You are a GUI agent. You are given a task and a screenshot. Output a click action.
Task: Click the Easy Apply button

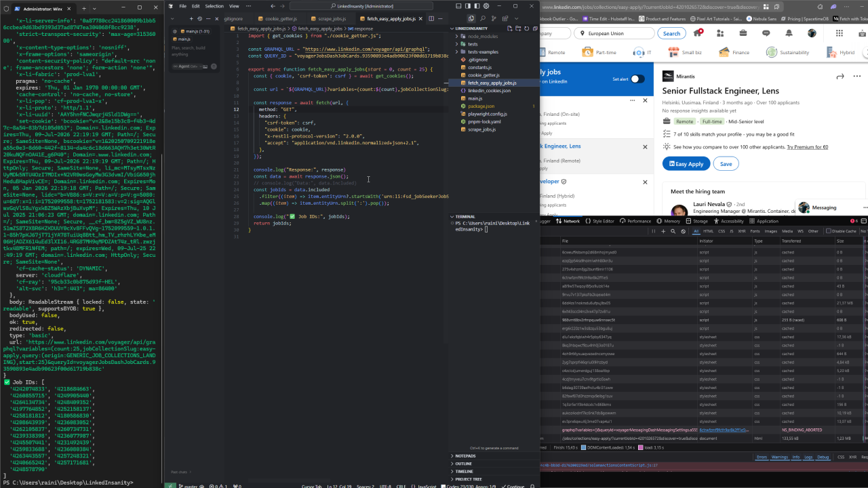686,163
